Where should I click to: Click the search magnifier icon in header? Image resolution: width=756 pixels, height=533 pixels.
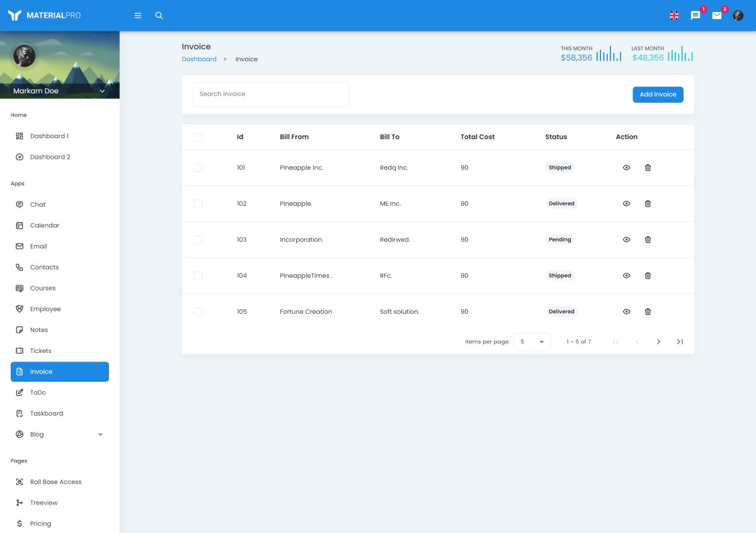tap(159, 16)
